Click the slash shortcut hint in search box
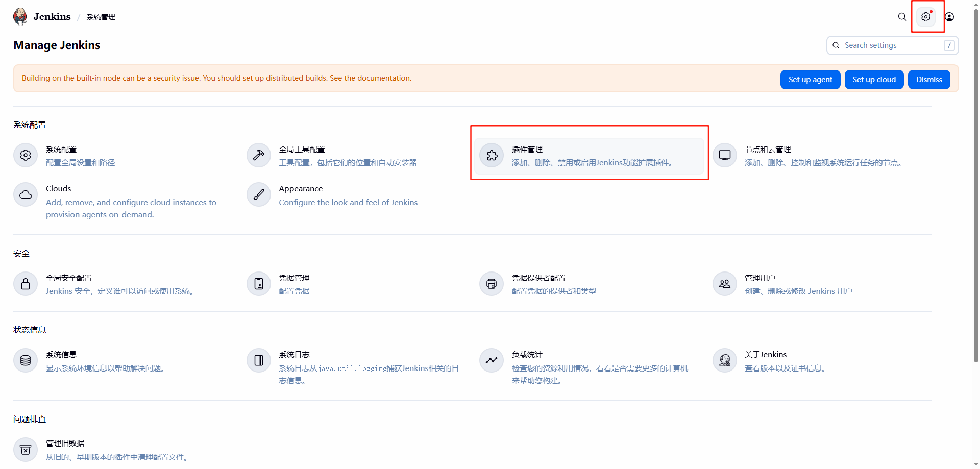Screen dimensions: 980x469 click(949, 45)
